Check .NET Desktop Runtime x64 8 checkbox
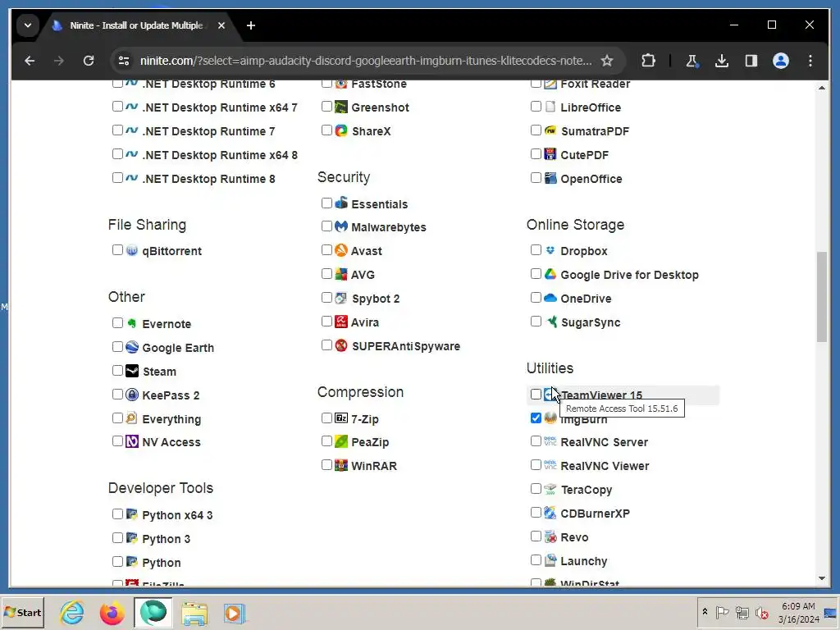 coord(117,153)
